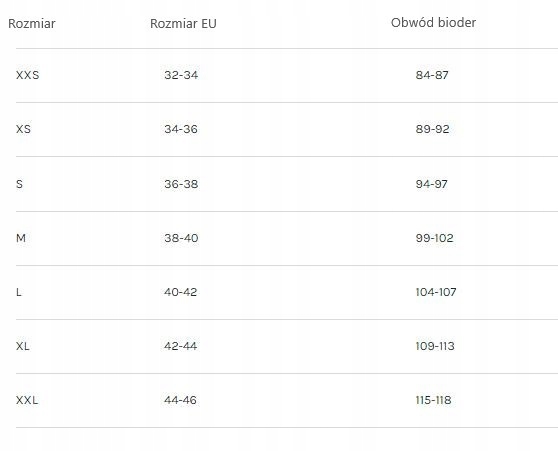The width and height of the screenshot is (558, 451).
Task: Click the 89-92 hip measurement
Action: pos(432,129)
